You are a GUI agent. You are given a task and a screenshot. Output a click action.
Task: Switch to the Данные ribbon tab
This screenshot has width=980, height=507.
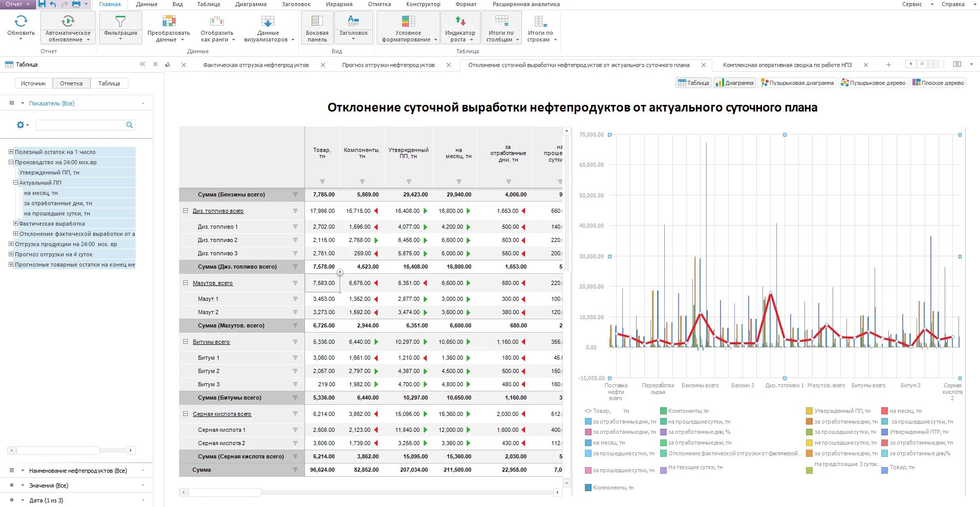[147, 4]
